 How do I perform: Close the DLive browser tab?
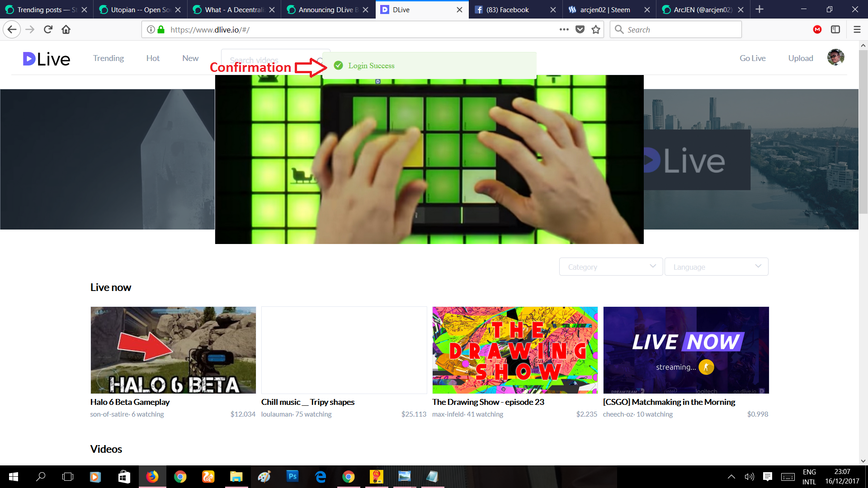click(x=459, y=9)
